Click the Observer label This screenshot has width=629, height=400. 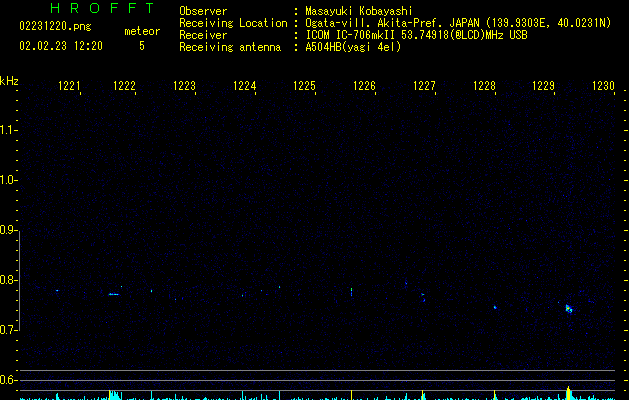point(203,11)
